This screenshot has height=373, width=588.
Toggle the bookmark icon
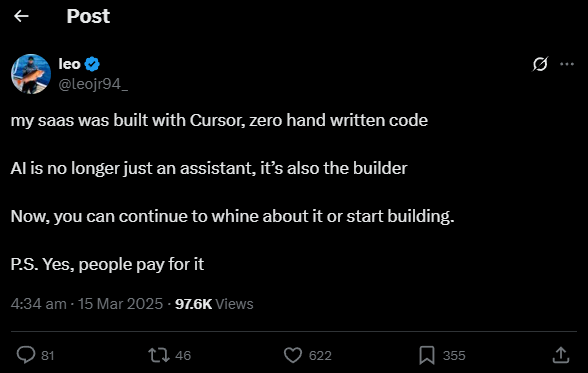point(427,355)
